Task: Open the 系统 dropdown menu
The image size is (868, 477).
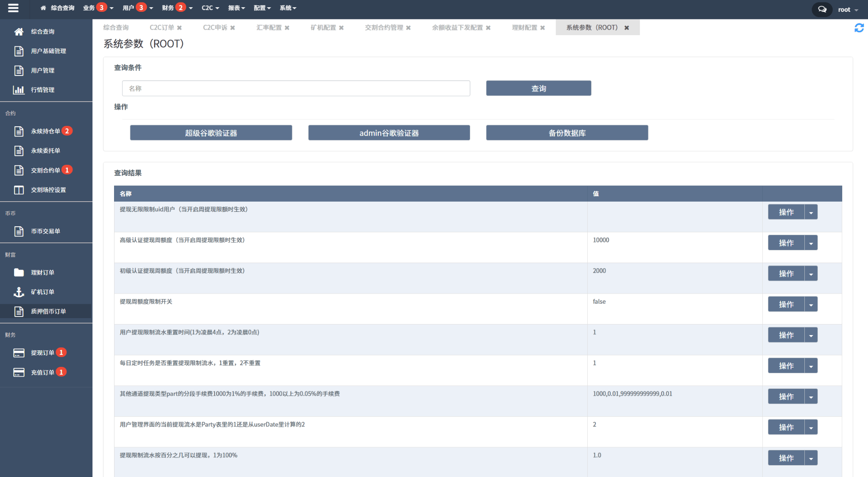Action: [288, 8]
